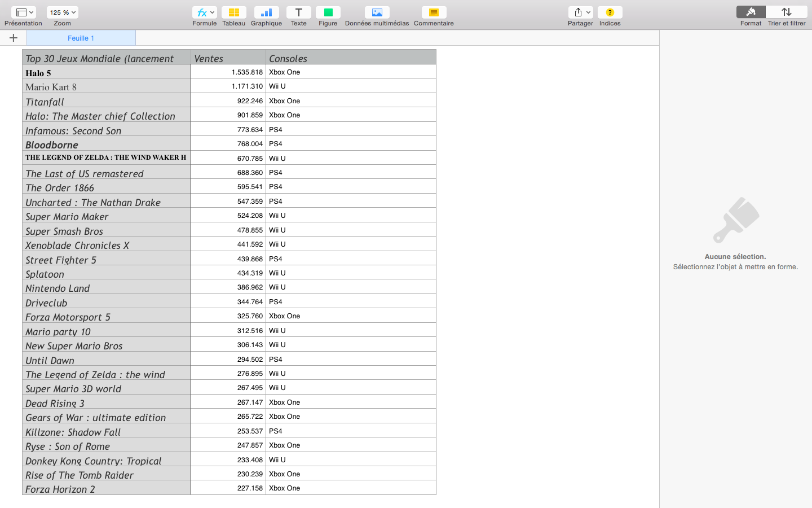This screenshot has height=508, width=812.
Task: Select the Ventes column header cell
Action: coord(228,58)
